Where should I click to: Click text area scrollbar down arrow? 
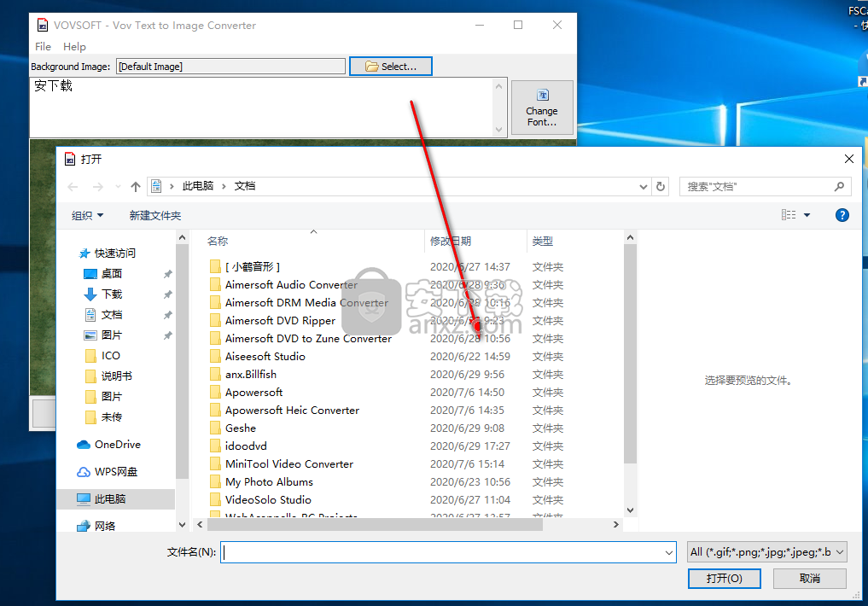[498, 130]
